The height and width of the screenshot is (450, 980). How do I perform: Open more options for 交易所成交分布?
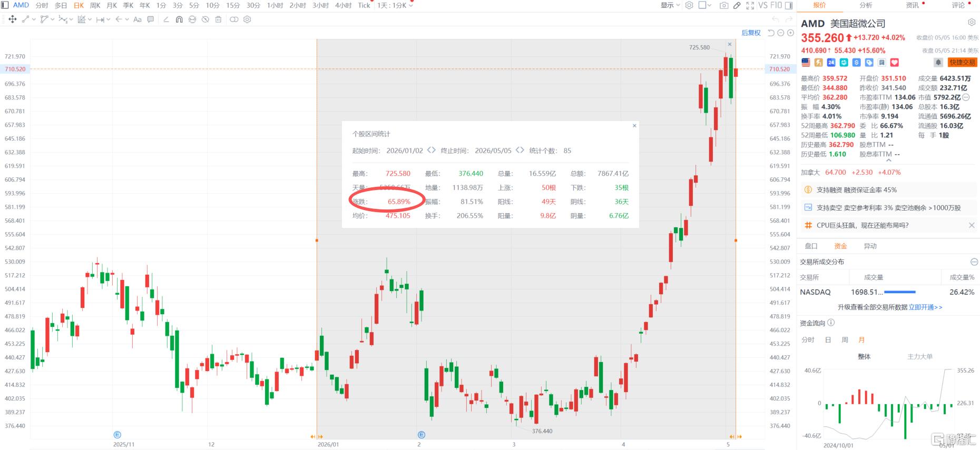tap(974, 262)
